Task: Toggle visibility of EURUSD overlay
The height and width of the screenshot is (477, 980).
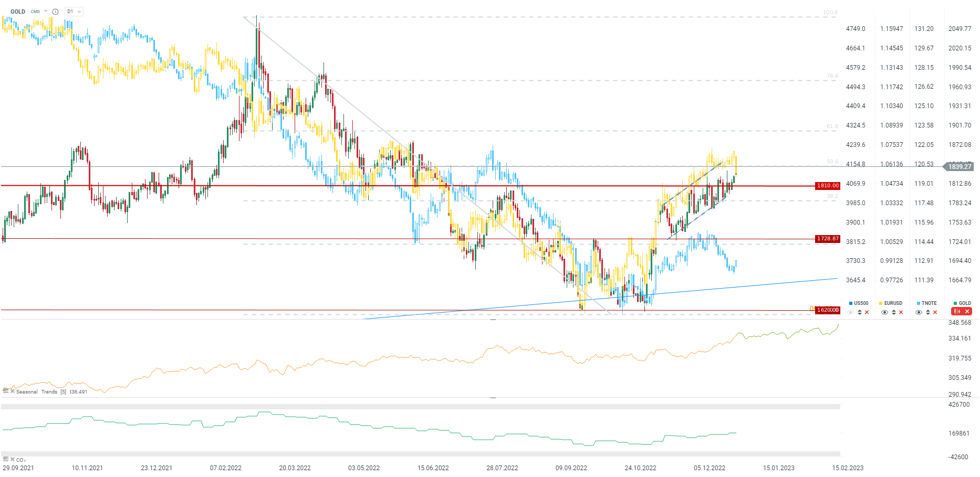Action: click(884, 312)
